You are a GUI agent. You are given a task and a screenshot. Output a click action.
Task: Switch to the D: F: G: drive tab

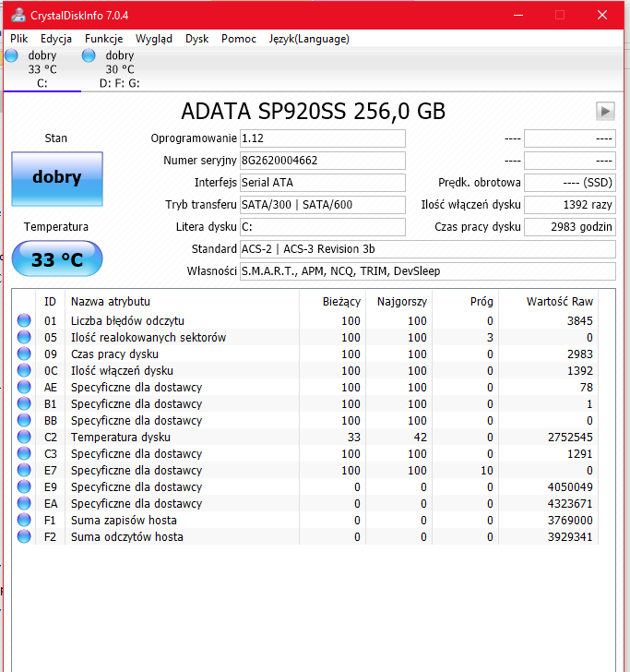(x=120, y=69)
